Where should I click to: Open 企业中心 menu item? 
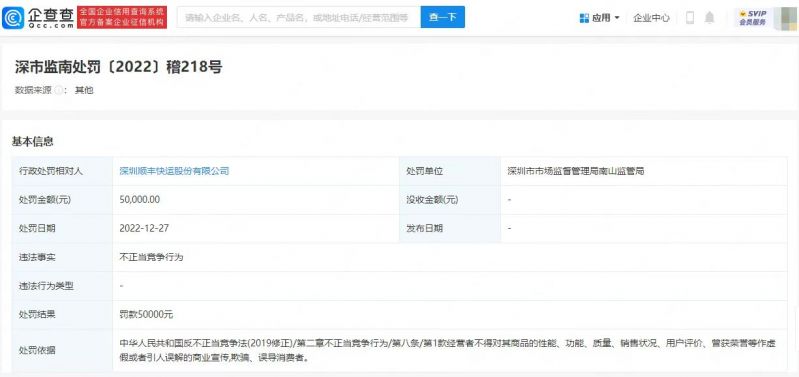pyautogui.click(x=651, y=18)
